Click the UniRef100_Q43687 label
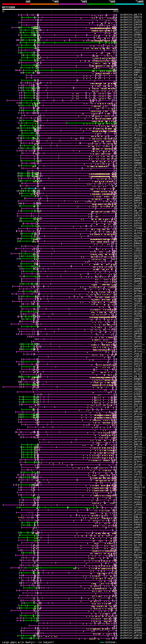The image size is (146, 644). point(131,613)
